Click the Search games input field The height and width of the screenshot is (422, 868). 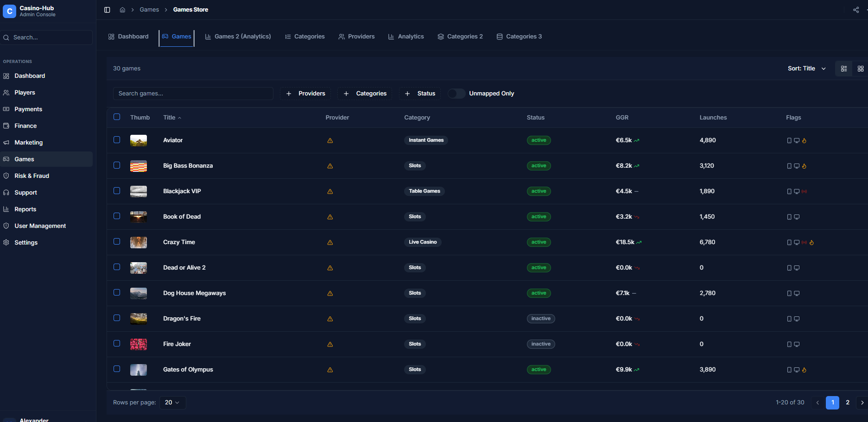click(x=193, y=94)
